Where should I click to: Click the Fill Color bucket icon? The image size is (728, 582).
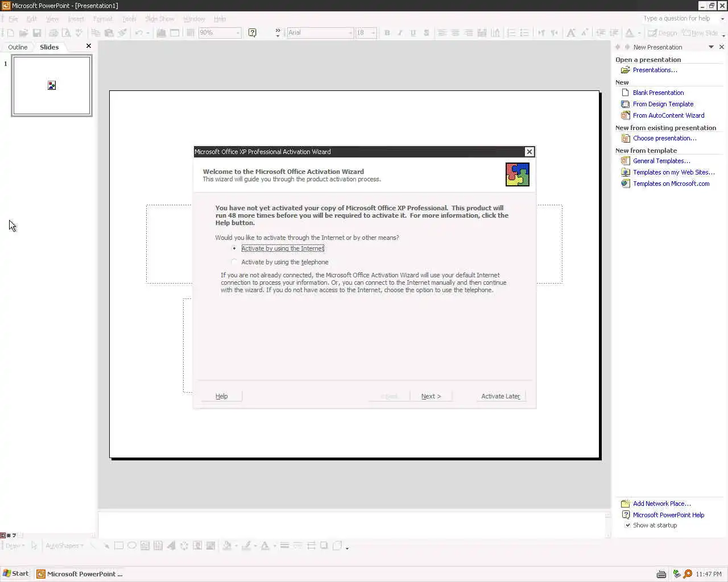click(227, 546)
